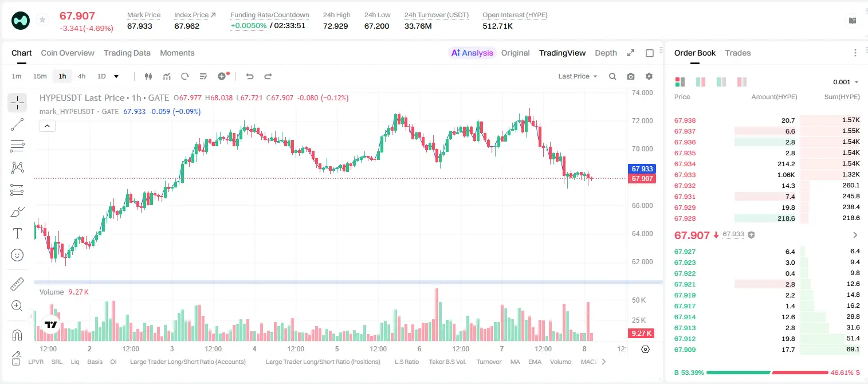Take a chart snapshot with camera icon
868x384 pixels.
click(631, 76)
